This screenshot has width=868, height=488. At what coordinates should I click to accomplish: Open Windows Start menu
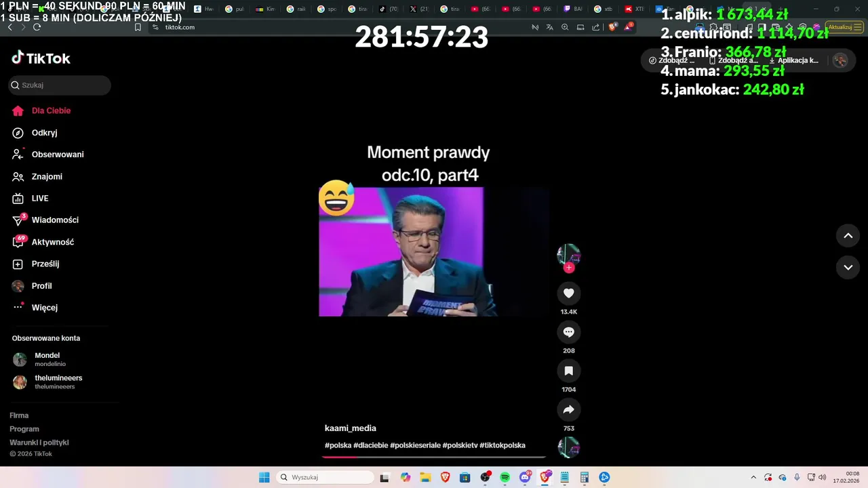[x=264, y=477]
